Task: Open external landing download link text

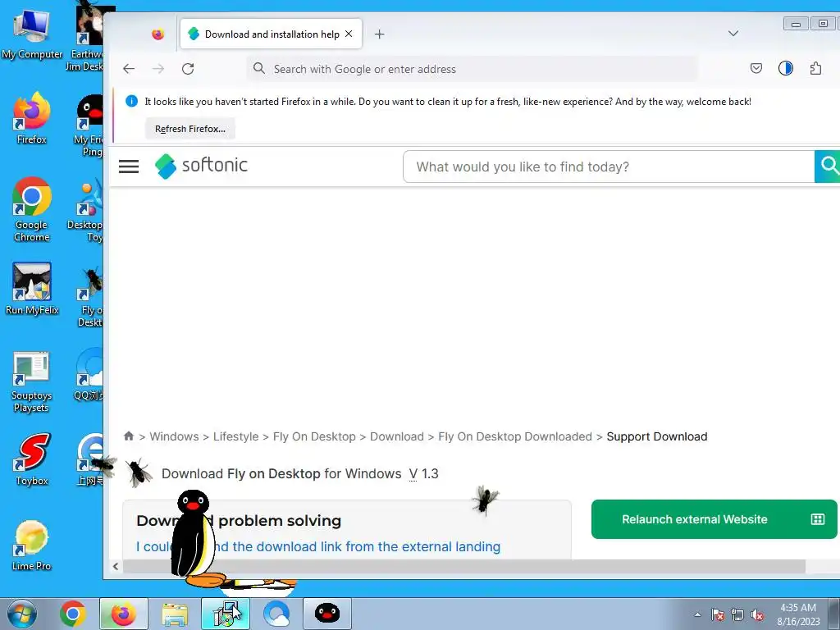Action: [317, 546]
